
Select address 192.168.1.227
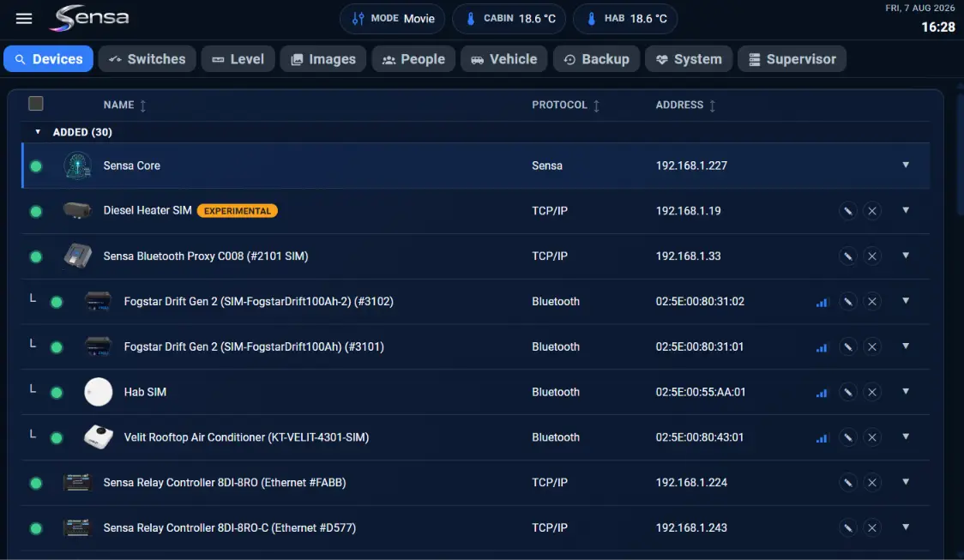coord(691,166)
